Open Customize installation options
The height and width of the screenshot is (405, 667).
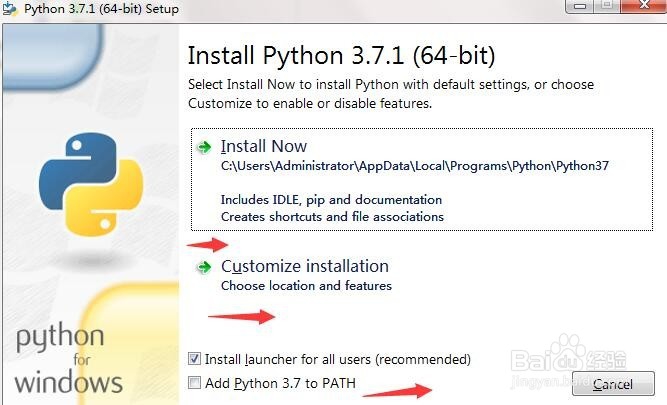coord(305,266)
